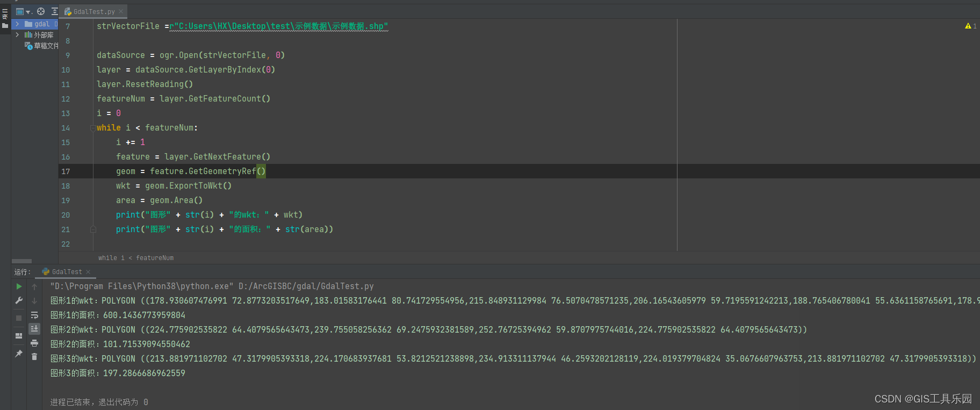Image resolution: width=980 pixels, height=410 pixels.
Task: Place cursor on 'featureNum = layer.GetFeatureCount()'
Action: pyautogui.click(x=183, y=99)
